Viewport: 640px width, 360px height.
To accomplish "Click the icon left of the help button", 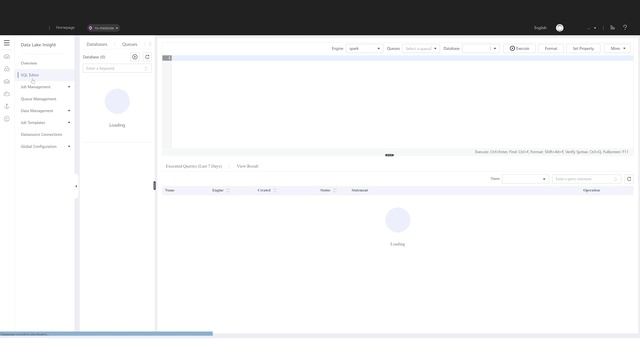I will 612,28.
